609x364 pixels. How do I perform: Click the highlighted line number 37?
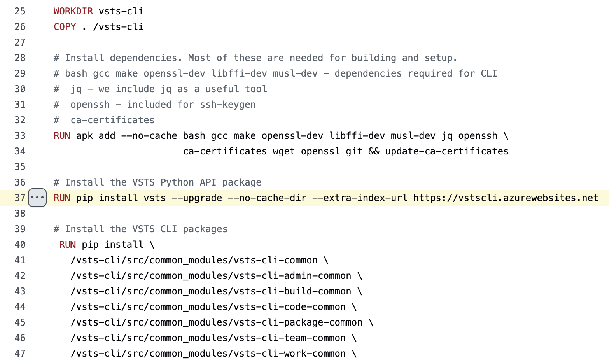pyautogui.click(x=20, y=198)
